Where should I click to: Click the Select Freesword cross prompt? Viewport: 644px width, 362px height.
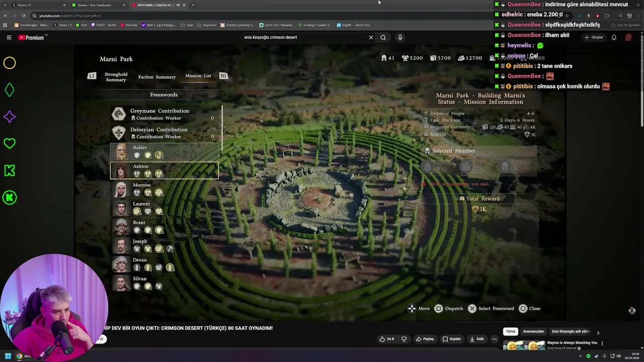pos(491,309)
